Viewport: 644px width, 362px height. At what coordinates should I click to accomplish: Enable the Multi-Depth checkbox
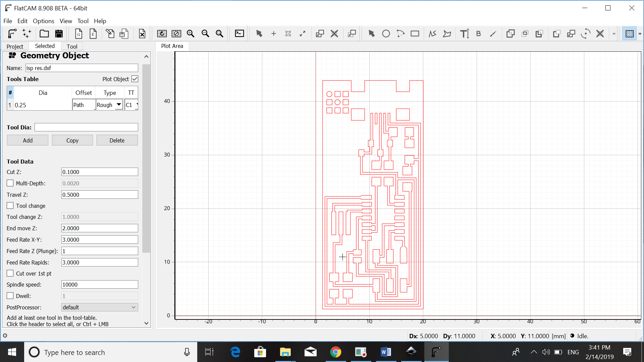coord(10,183)
